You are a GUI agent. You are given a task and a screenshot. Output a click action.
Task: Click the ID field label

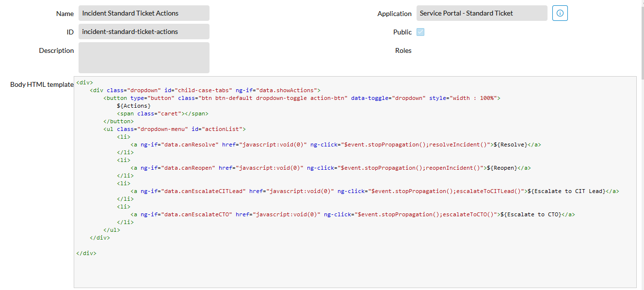[x=70, y=32]
